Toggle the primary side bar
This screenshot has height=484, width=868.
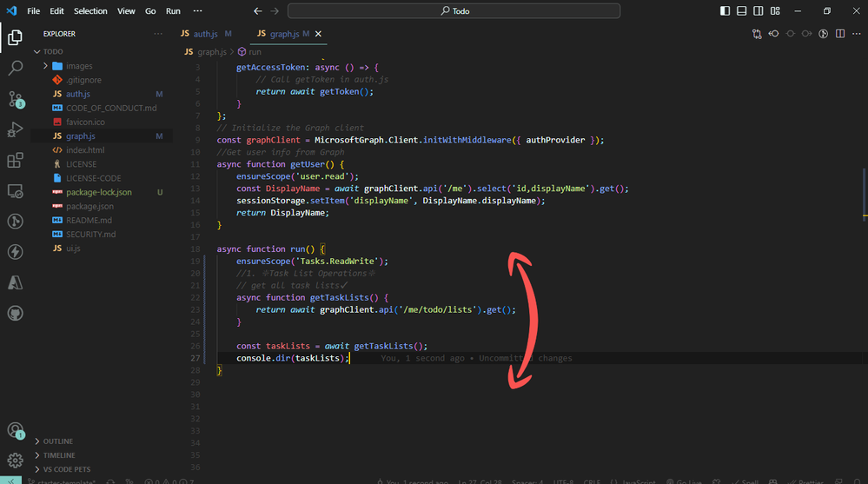[x=725, y=11]
